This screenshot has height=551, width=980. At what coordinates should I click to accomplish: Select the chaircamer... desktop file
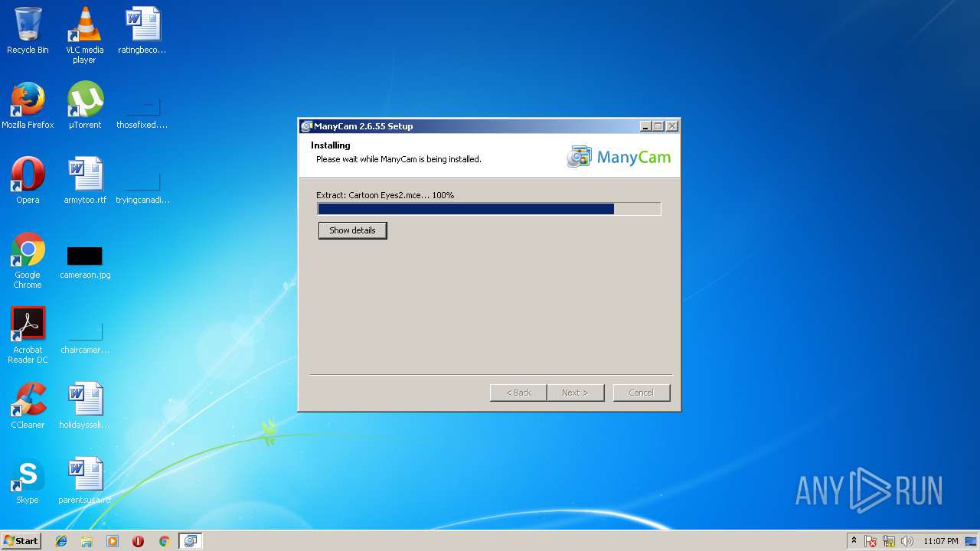point(84,335)
